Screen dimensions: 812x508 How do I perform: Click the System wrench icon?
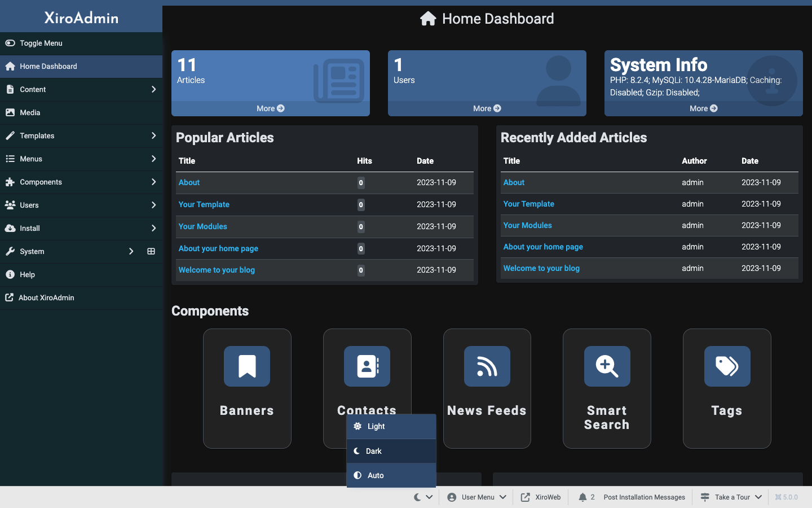click(x=10, y=251)
